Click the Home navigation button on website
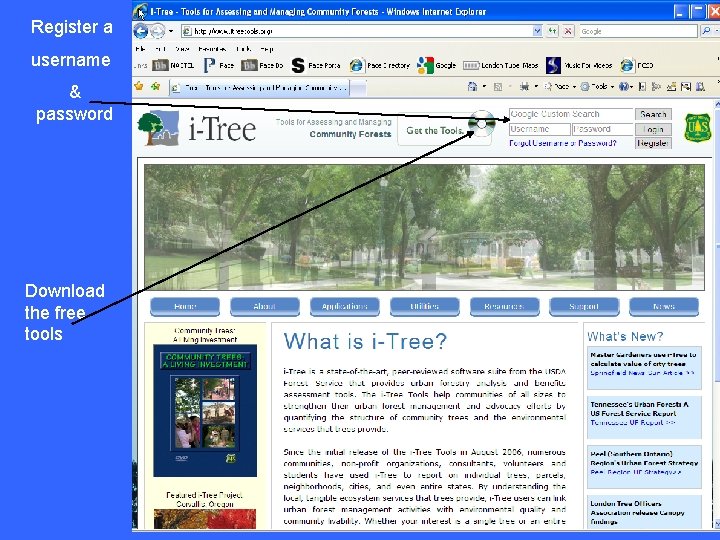Viewport: 720px width, 540px height. [x=185, y=306]
